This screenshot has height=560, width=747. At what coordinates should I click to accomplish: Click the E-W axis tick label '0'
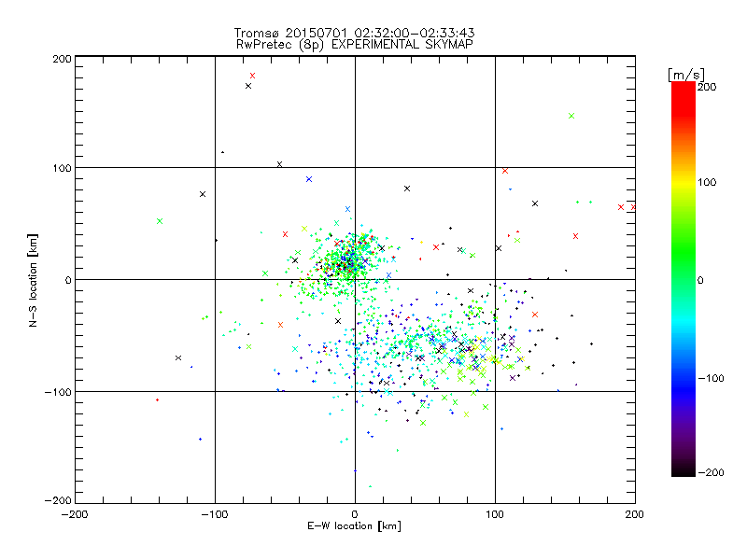(355, 514)
